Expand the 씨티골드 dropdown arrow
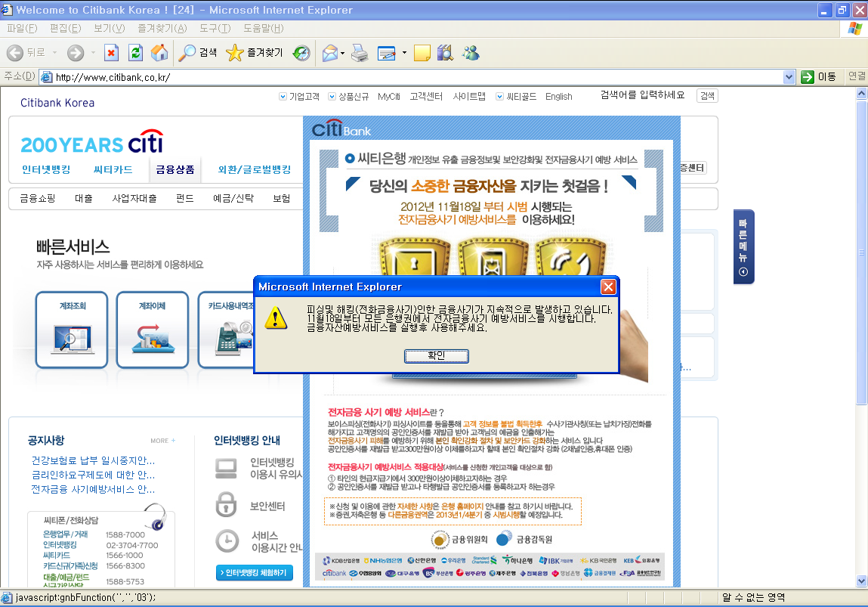This screenshot has width=868, height=607. [500, 96]
